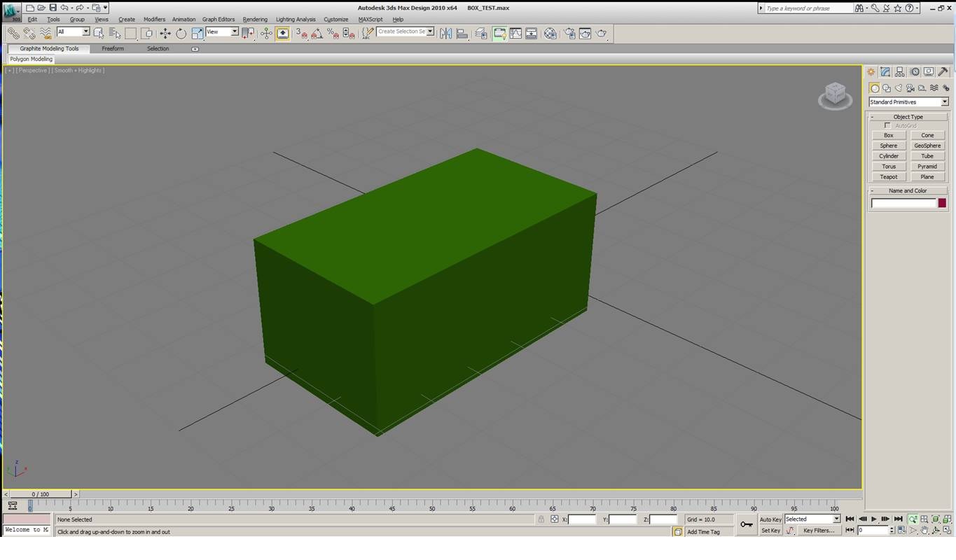Toggle Window/Crossing selection mode
Image resolution: width=956 pixels, height=560 pixels.
pyautogui.click(x=147, y=33)
